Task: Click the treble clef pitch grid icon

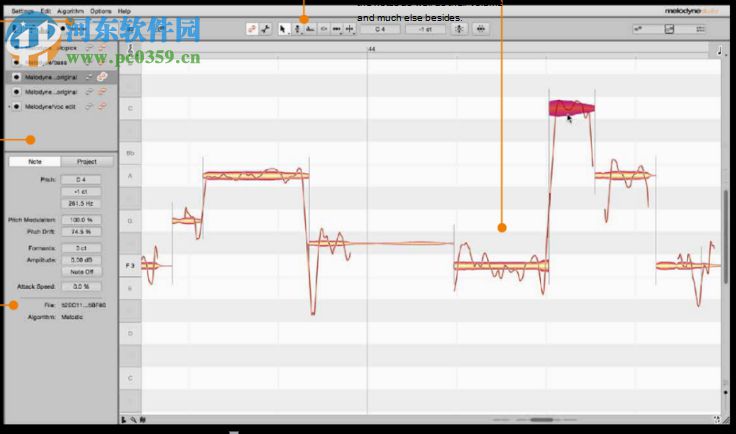Action: pyautogui.click(x=130, y=49)
